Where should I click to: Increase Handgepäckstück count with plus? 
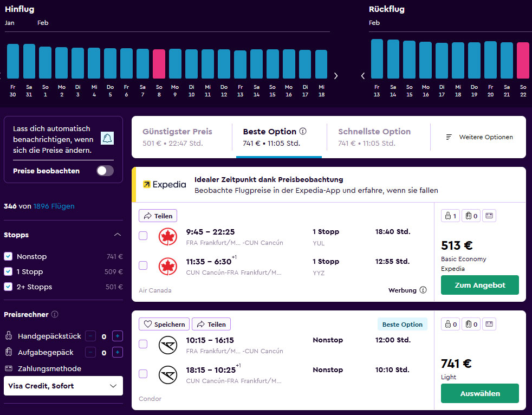pos(117,336)
